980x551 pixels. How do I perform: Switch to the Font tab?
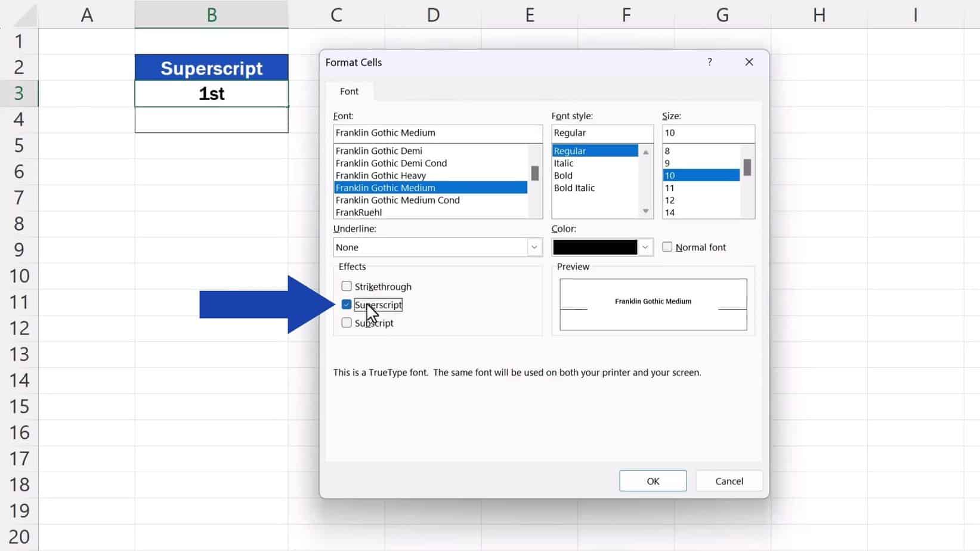pos(349,91)
